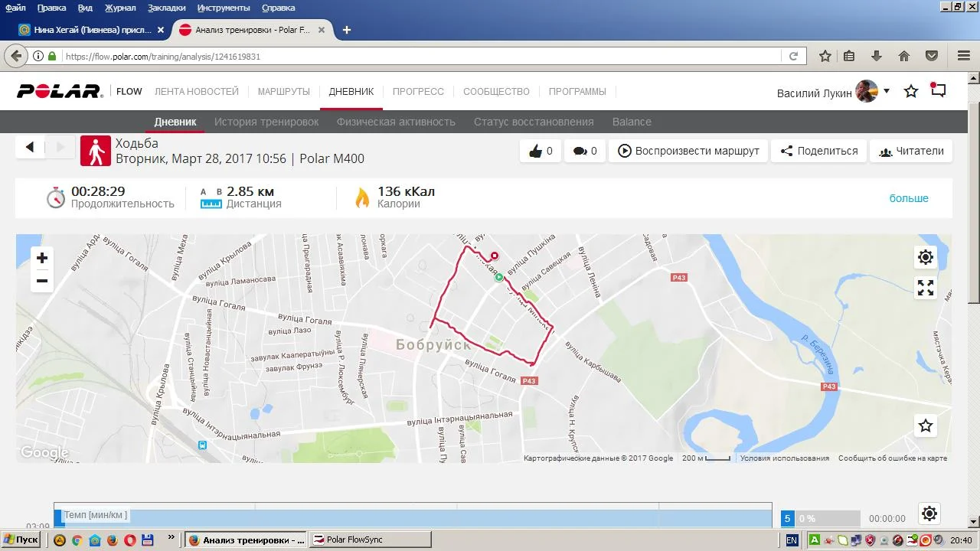Open the Закладки menu

166,8
